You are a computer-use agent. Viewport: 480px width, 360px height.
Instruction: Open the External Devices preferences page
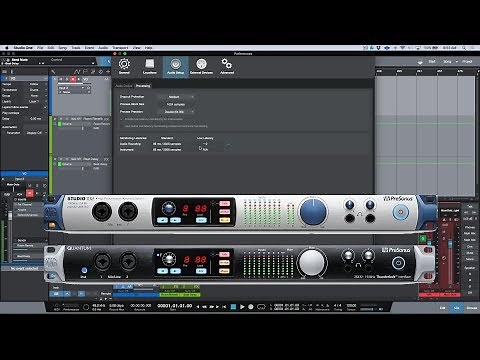[201, 67]
